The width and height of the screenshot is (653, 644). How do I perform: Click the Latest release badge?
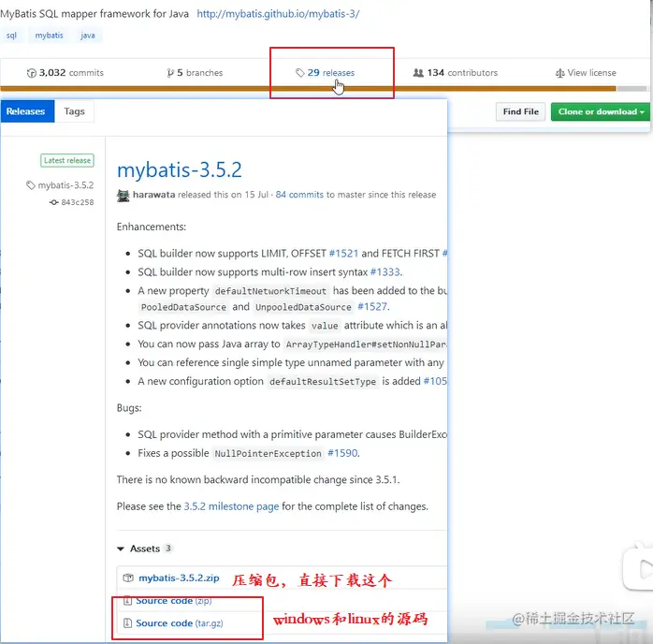(x=67, y=160)
